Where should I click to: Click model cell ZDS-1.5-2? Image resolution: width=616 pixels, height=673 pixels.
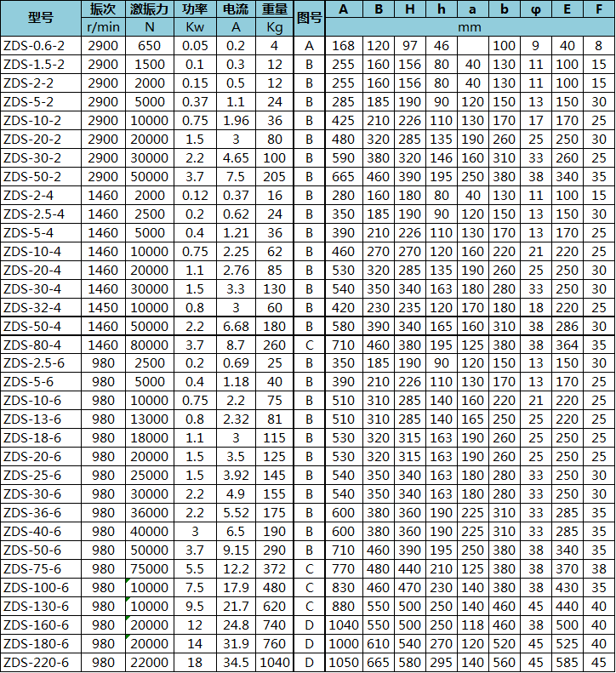[41, 65]
